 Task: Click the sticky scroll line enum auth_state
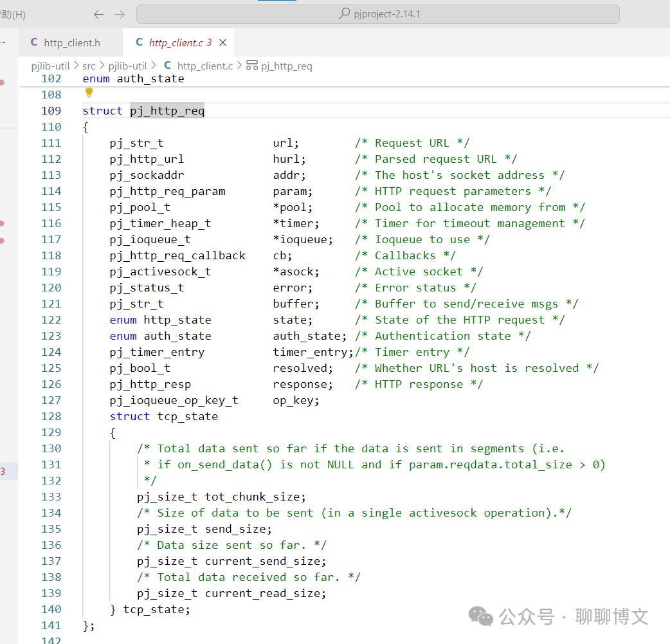(133, 78)
